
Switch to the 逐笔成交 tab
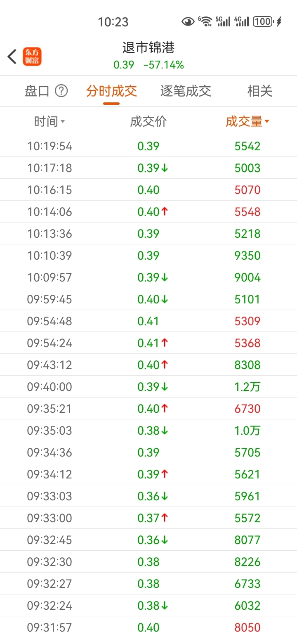[186, 91]
